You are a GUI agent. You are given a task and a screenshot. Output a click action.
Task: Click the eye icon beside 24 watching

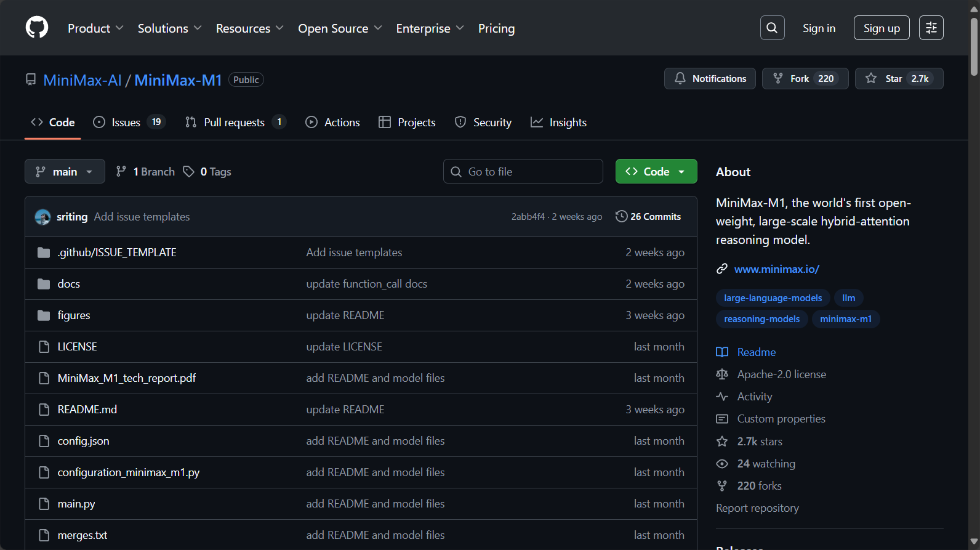722,464
